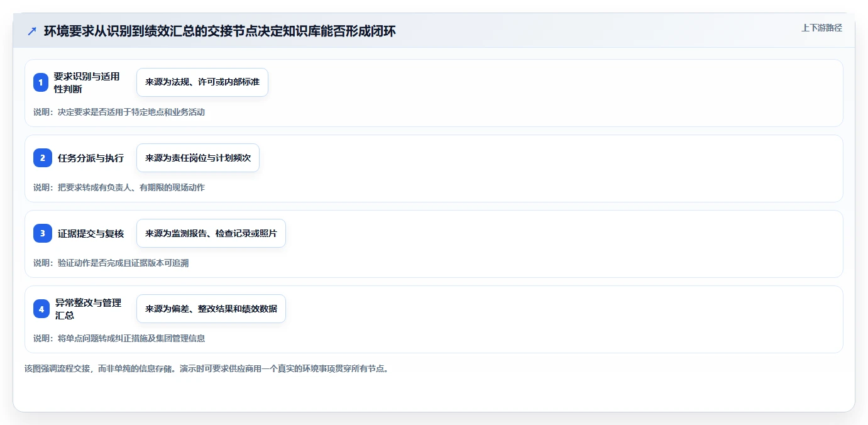Click the 来源为法规、许可或内部标准 chip
The image size is (868, 425).
coord(202,82)
